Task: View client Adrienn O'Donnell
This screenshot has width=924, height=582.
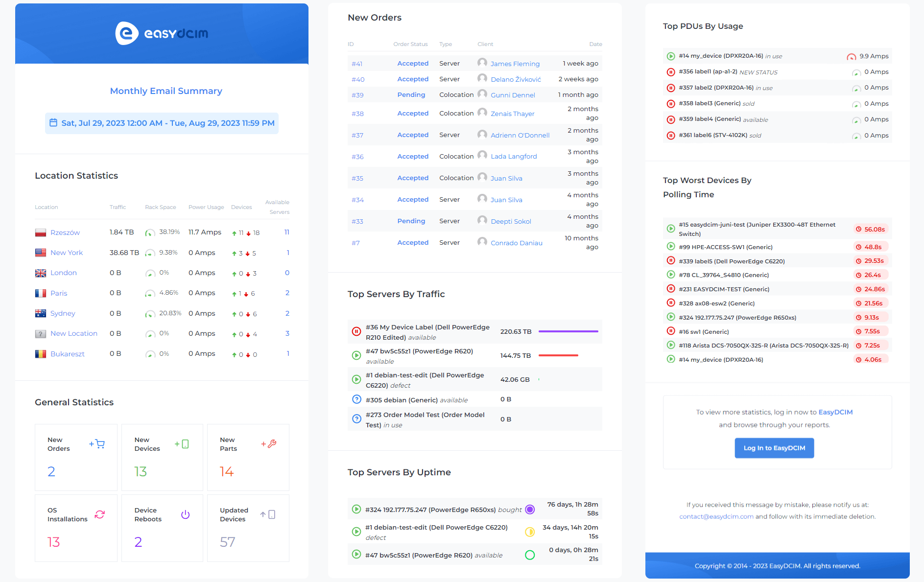Action: click(520, 135)
